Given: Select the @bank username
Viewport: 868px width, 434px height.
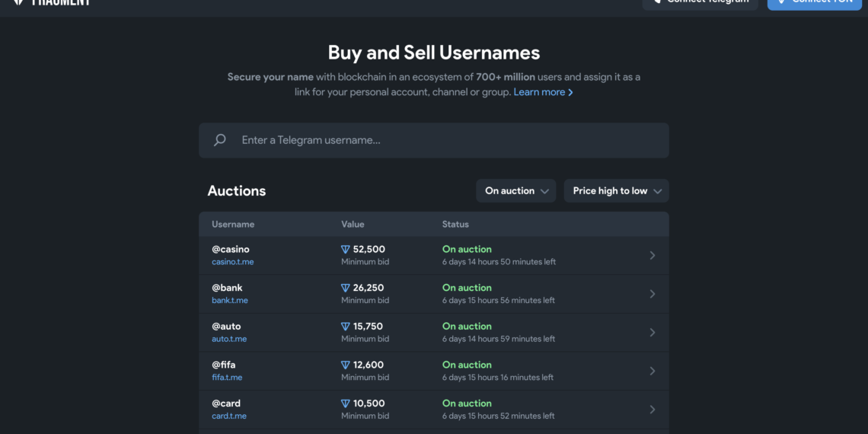Looking at the screenshot, I should (227, 288).
